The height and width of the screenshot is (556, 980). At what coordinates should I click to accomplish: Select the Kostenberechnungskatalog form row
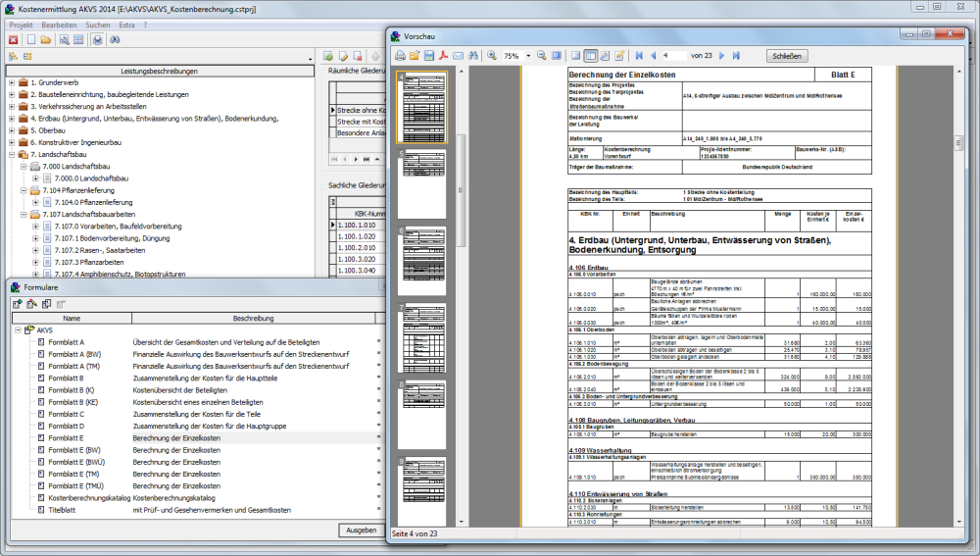tap(196, 498)
